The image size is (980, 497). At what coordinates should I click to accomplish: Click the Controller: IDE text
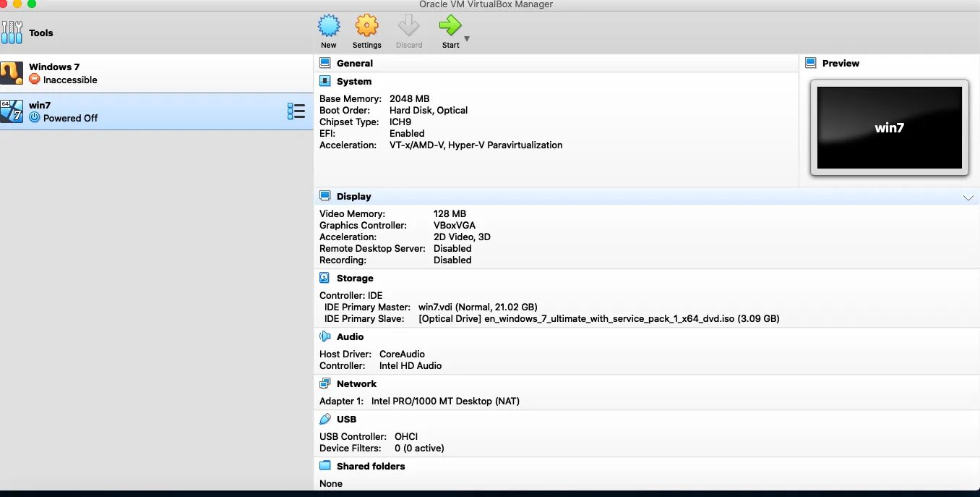[351, 295]
